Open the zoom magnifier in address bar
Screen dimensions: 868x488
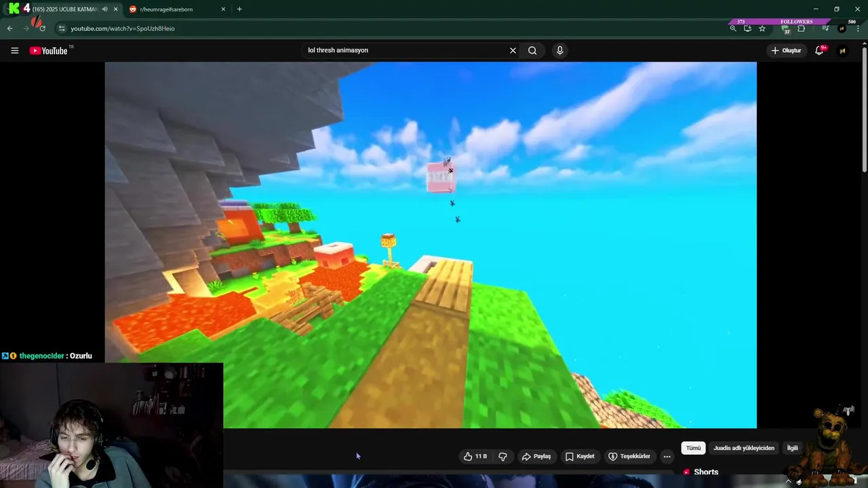(732, 28)
